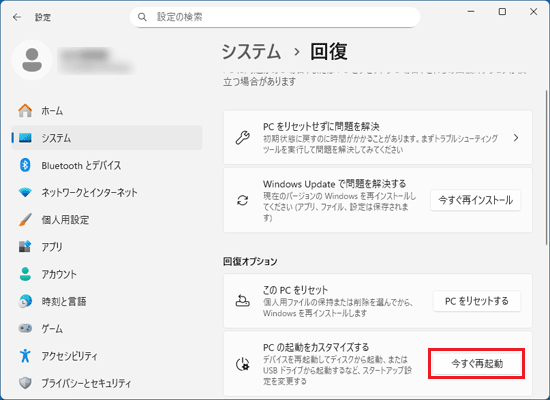This screenshot has height=400, width=550.
Task: Click the この PC をリセット reset icon
Action: point(243,301)
